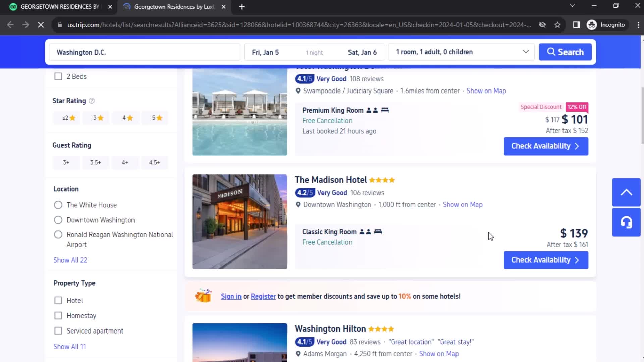Click Premium King Room bed icon

click(x=385, y=110)
